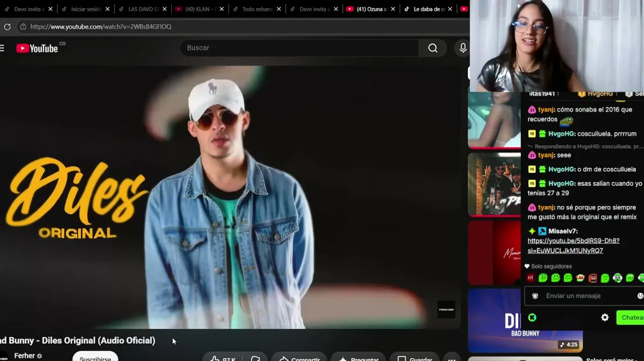Dislike the video with thumbs-down icon
644x361 pixels.
pos(255,359)
